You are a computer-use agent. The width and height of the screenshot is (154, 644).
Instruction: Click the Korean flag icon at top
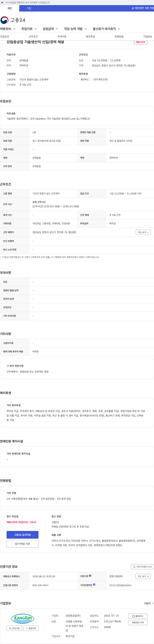(2, 3)
